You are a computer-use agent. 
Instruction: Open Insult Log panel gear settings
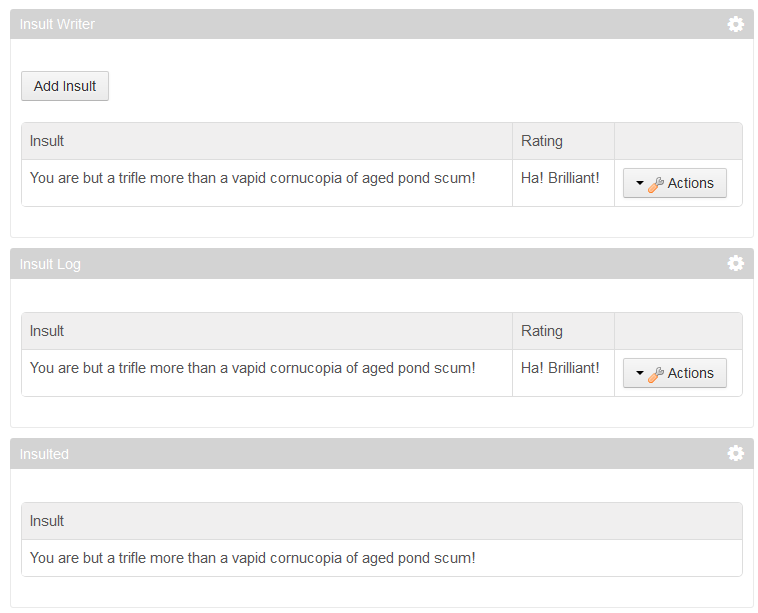(x=735, y=263)
